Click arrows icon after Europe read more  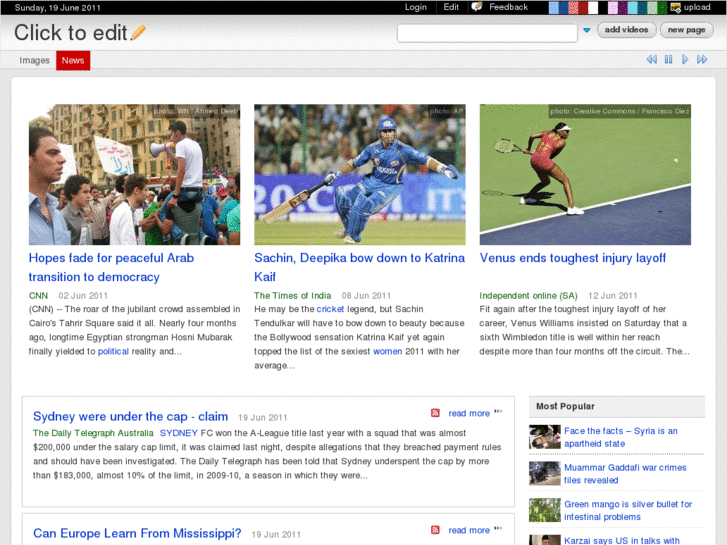point(498,528)
